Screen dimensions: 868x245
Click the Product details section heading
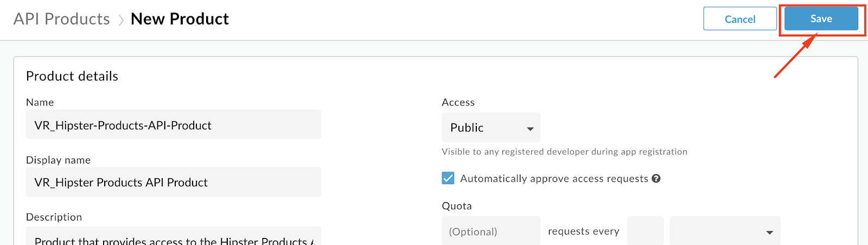coord(72,76)
